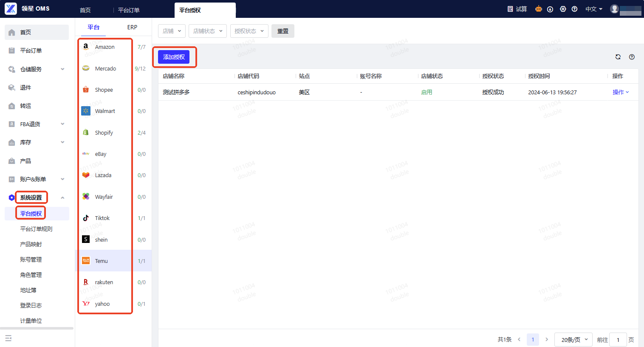Open help icon beside refresh
644x347 pixels.
[x=632, y=57]
